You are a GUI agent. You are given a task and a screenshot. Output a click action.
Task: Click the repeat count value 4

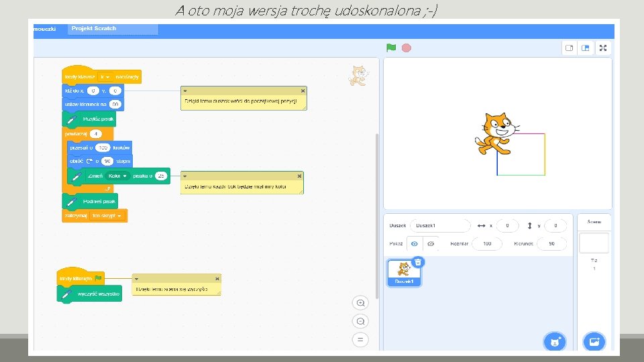click(96, 134)
